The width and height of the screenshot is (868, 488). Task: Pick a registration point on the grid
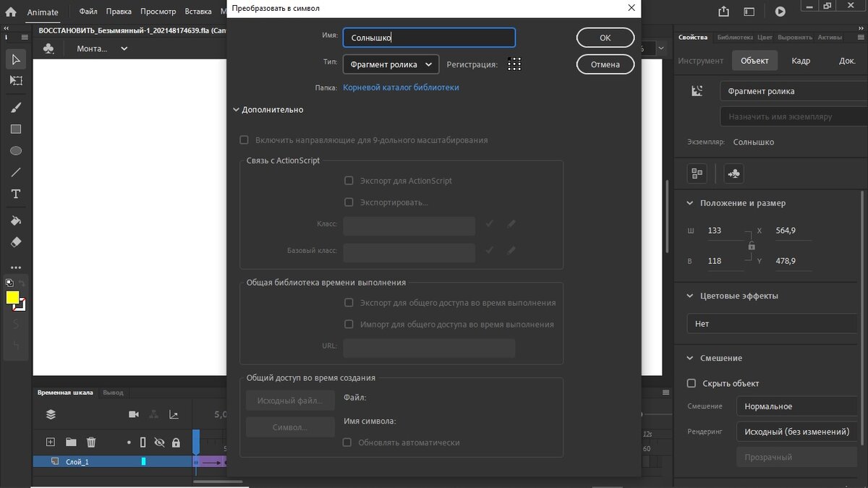coord(514,64)
